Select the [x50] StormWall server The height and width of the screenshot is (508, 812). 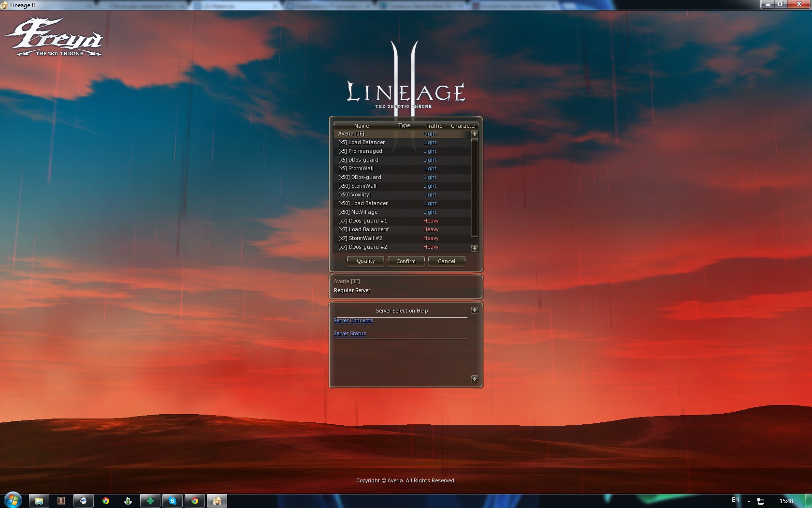pyautogui.click(x=402, y=186)
